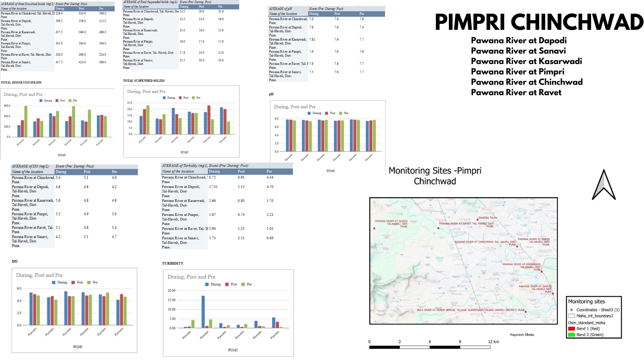Click the GANESH TALAV marker on the map

pos(478,220)
